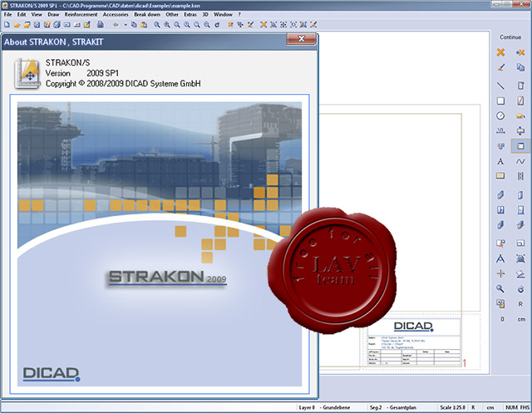
Task: Open the ? help menu
Action: [x=239, y=15]
